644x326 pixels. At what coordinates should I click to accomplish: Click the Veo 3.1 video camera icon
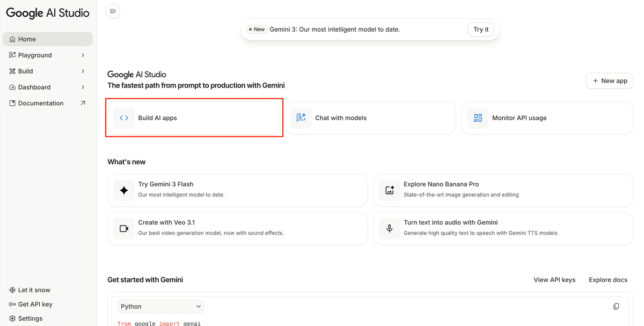point(124,228)
